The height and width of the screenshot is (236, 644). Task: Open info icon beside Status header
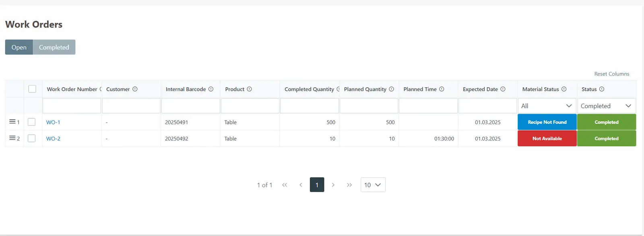click(x=602, y=89)
